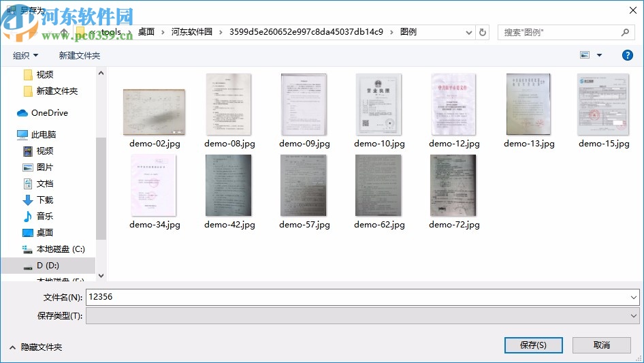
Task: Expand the address bar history dropdown
Action: 468,33
